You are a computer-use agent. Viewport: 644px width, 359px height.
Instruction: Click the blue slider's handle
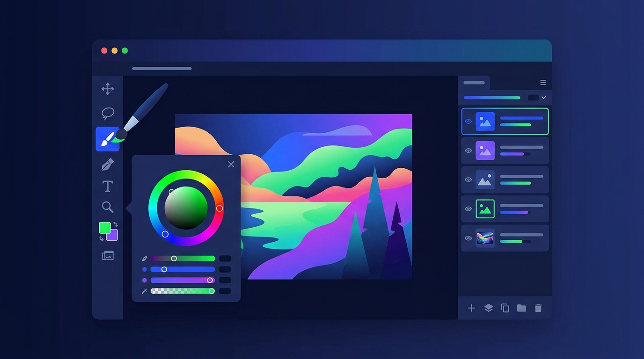click(x=164, y=269)
